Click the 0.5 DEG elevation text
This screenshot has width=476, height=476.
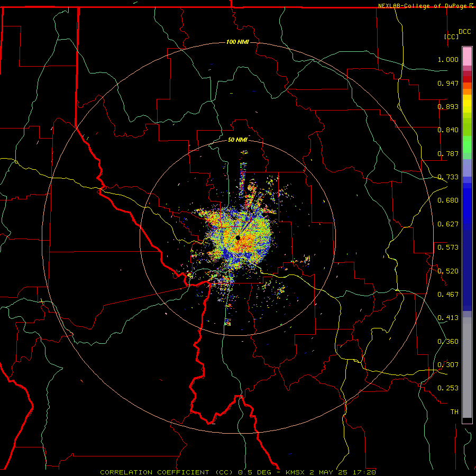pyautogui.click(x=255, y=472)
